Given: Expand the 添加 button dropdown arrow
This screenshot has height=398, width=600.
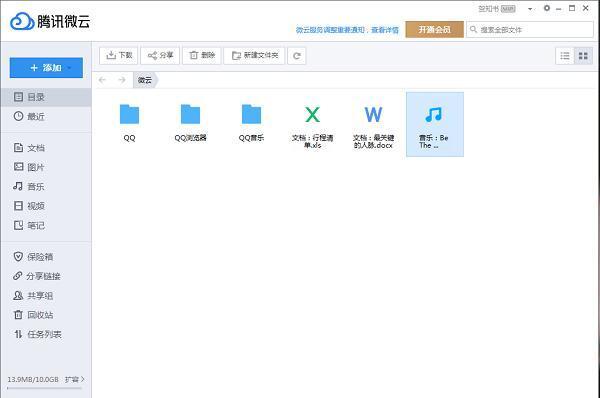Looking at the screenshot, I should coord(69,68).
